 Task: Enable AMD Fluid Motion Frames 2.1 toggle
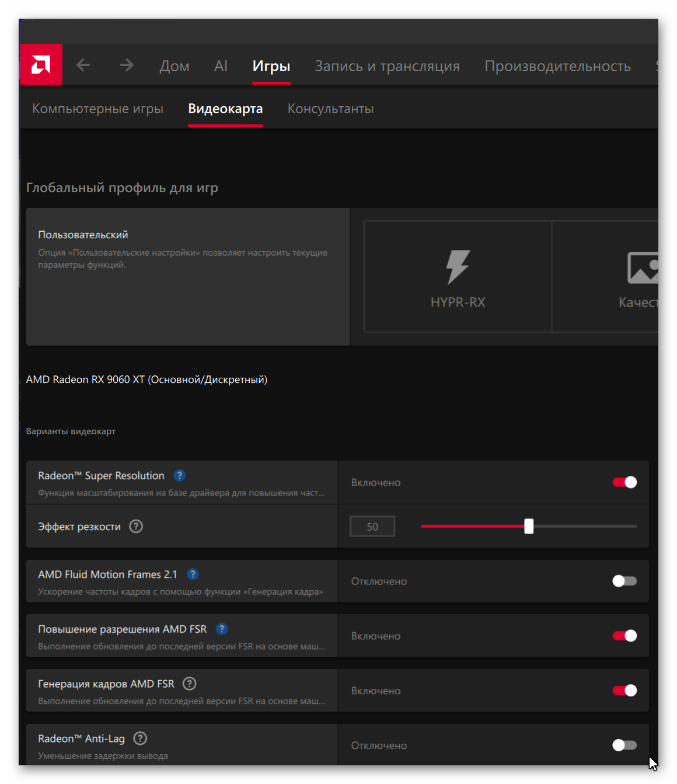[x=624, y=581]
